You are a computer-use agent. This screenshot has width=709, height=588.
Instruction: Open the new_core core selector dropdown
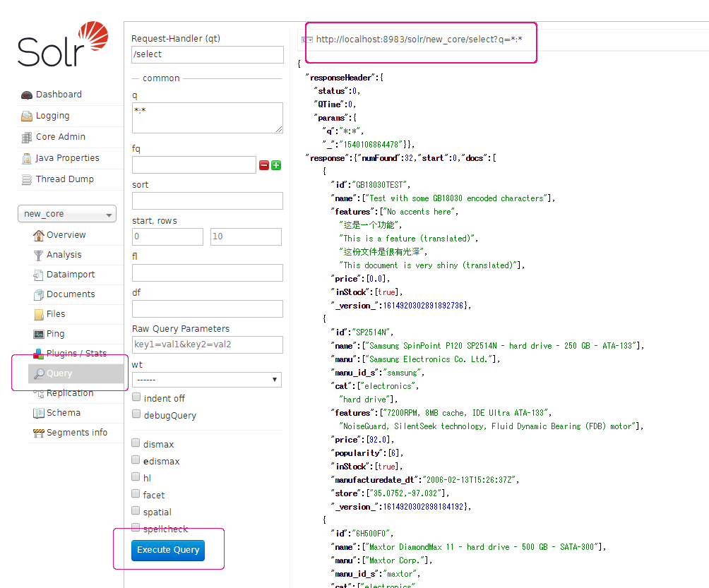[x=67, y=214]
